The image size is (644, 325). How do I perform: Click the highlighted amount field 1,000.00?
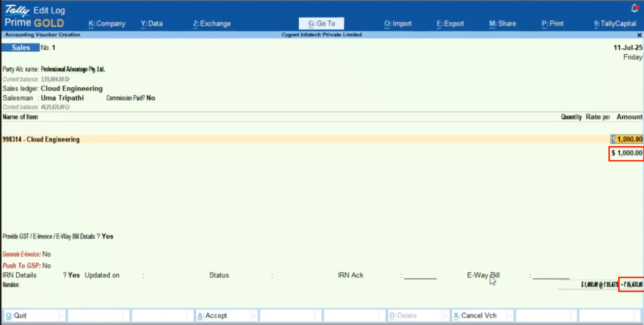(x=627, y=139)
